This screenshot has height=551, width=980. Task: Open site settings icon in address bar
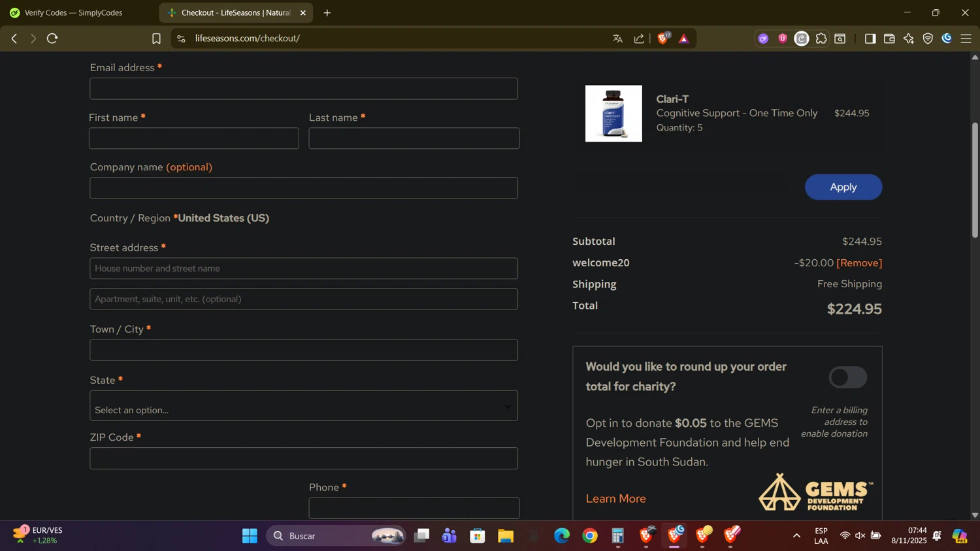point(181,39)
